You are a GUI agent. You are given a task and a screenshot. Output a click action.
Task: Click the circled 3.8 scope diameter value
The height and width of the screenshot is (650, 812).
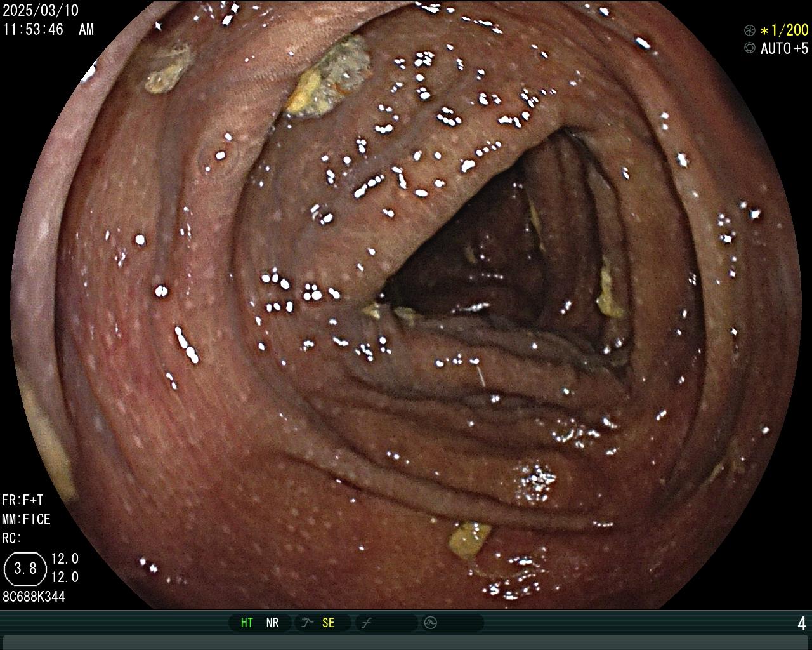pos(25,568)
